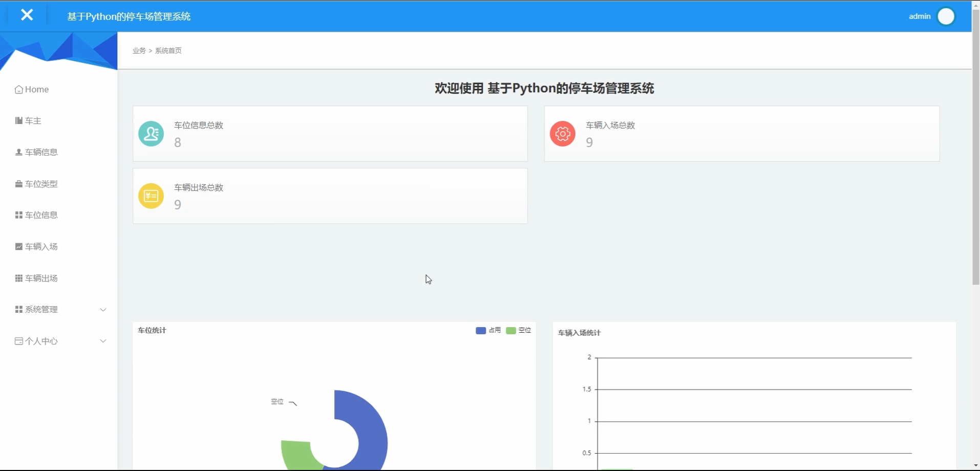Click 车位统计 chart title
The image size is (980, 471).
tap(152, 331)
